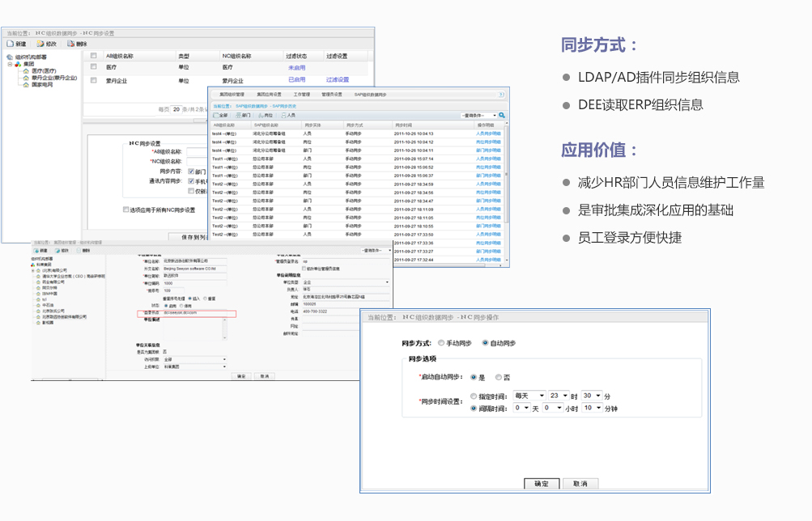Select 自动同步 radio option
The width and height of the screenshot is (812, 521).
click(x=485, y=343)
